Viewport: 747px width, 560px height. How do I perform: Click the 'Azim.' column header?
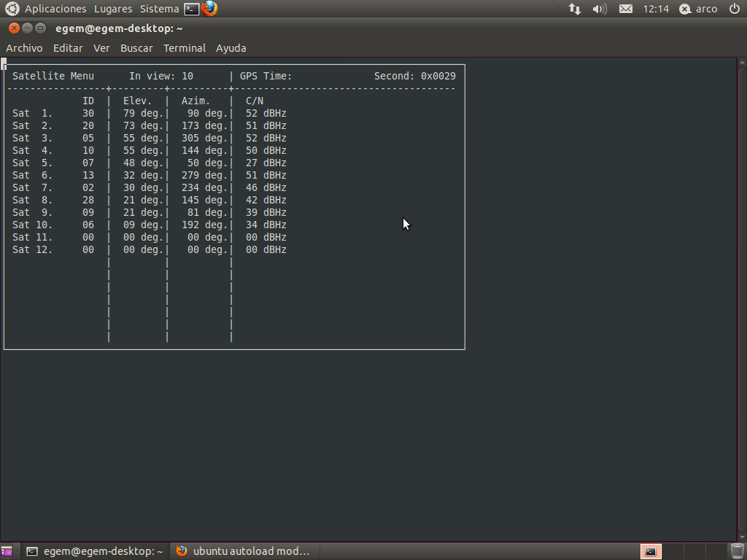(x=196, y=101)
